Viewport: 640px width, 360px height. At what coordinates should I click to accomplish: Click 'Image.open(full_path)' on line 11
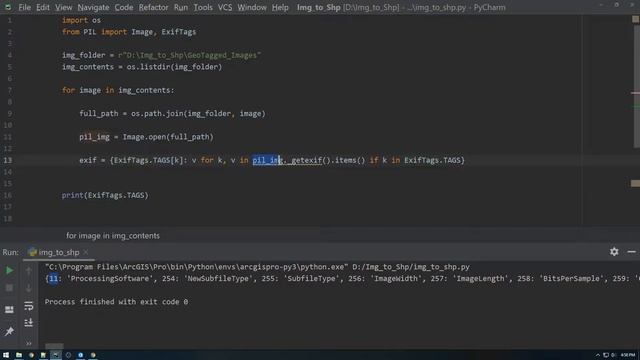[168, 137]
